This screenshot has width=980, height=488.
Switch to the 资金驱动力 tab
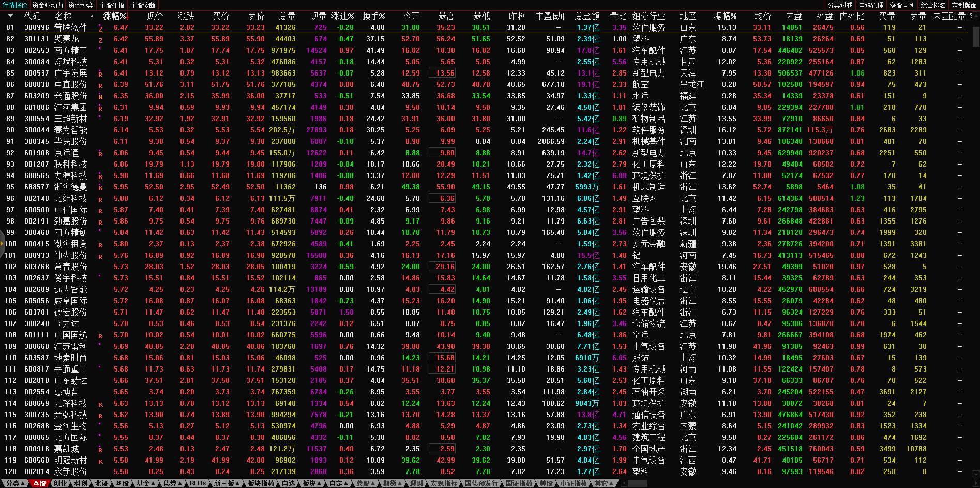coord(48,5)
